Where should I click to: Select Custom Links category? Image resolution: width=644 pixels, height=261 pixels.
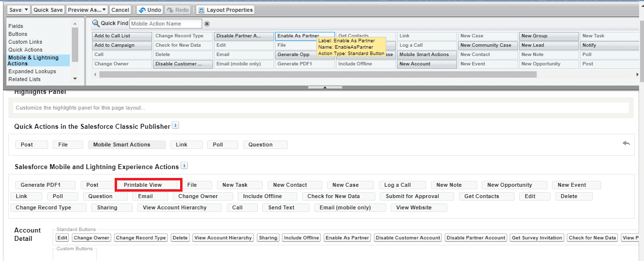tap(25, 42)
